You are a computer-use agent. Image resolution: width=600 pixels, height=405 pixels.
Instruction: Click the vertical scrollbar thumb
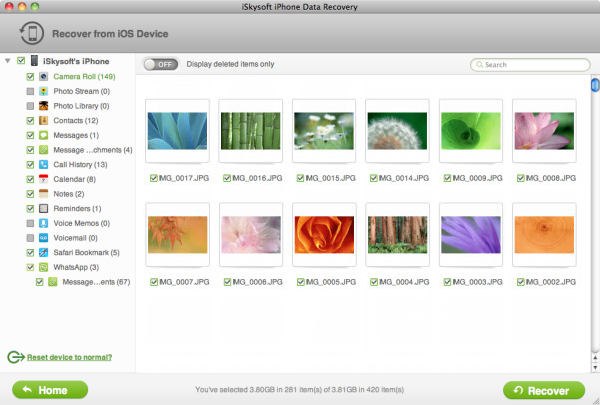click(595, 85)
